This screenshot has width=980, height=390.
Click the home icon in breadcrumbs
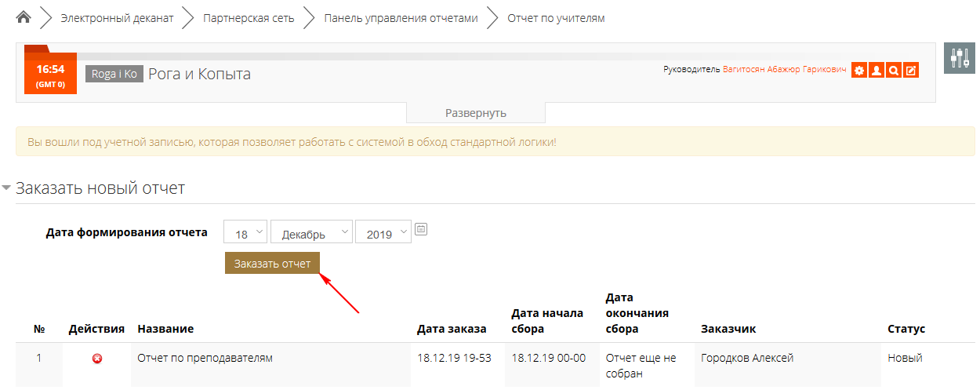[x=24, y=17]
